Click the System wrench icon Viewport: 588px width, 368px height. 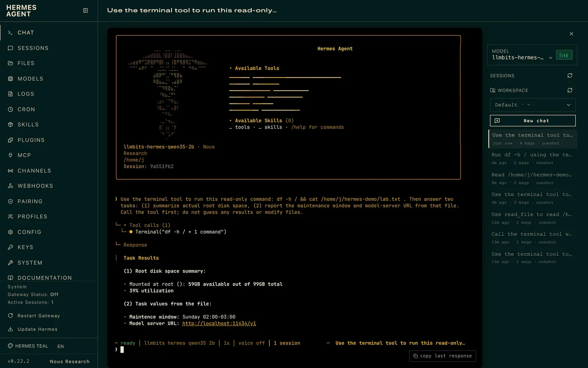tap(10, 263)
